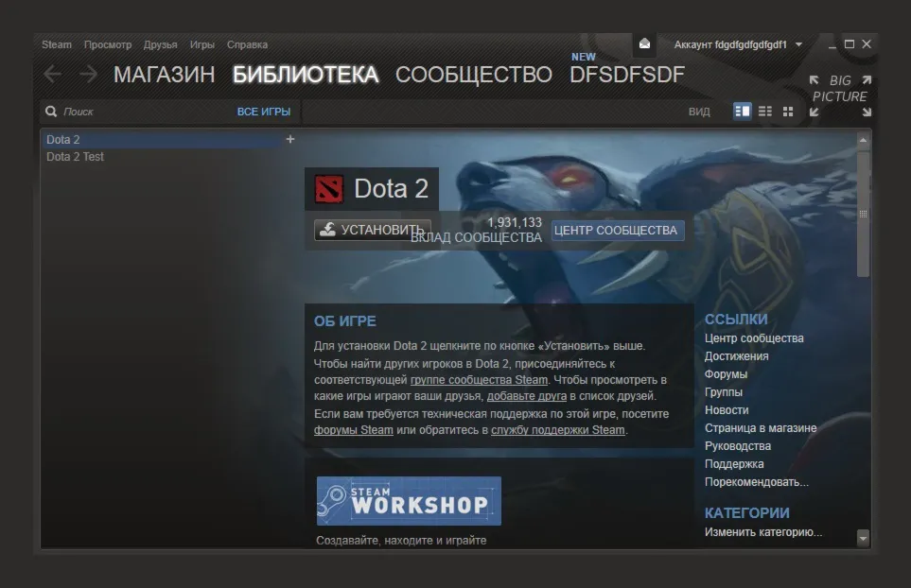Open the Steam menu
Screen dimensions: 911x588
coord(57,44)
